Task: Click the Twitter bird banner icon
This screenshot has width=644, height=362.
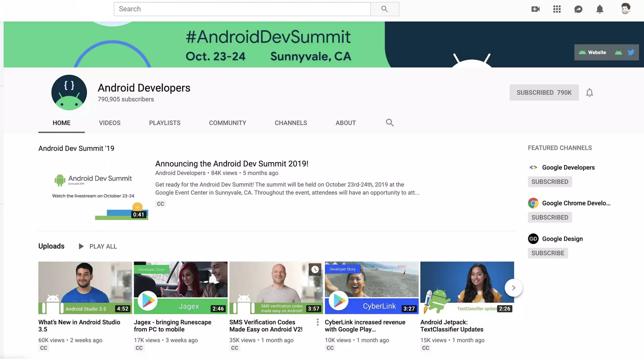Action: [631, 52]
